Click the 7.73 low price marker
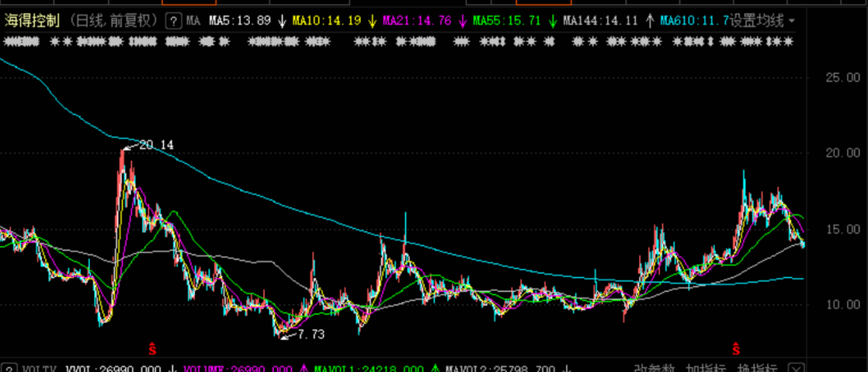Image resolution: width=868 pixels, height=372 pixels. click(x=311, y=334)
